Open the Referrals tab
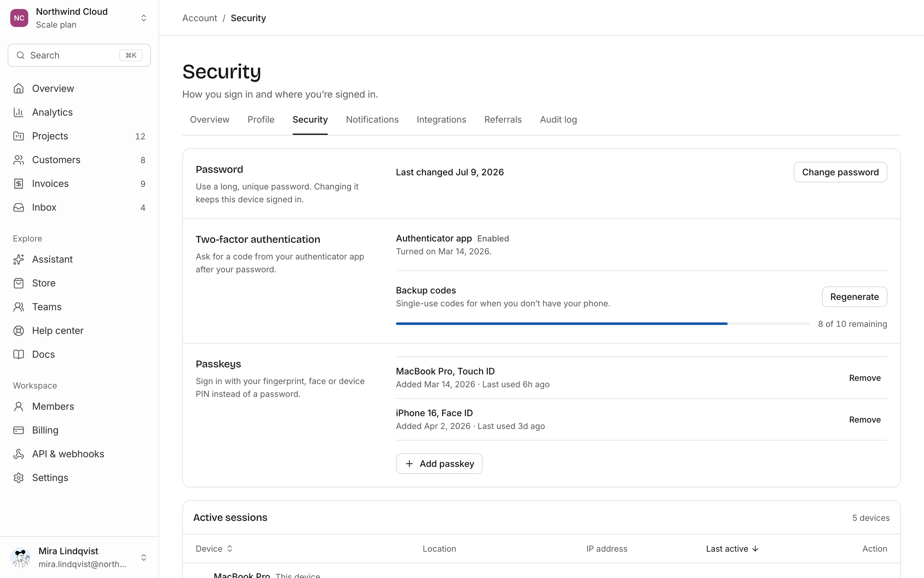The height and width of the screenshot is (578, 924). 503,120
